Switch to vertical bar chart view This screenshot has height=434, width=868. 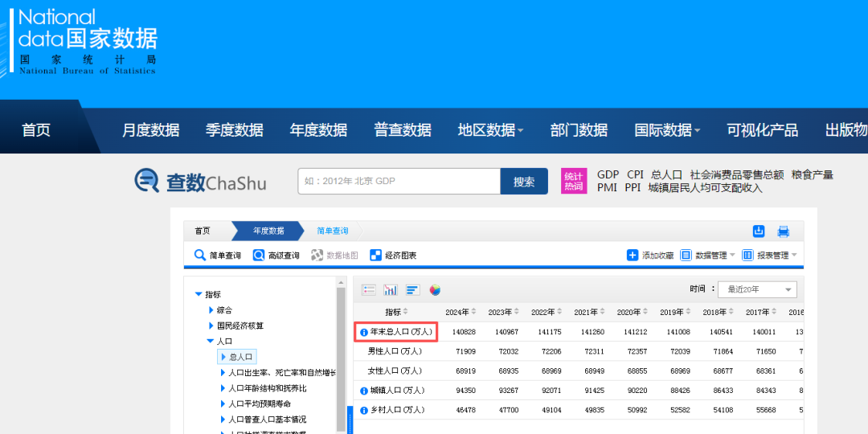click(391, 290)
